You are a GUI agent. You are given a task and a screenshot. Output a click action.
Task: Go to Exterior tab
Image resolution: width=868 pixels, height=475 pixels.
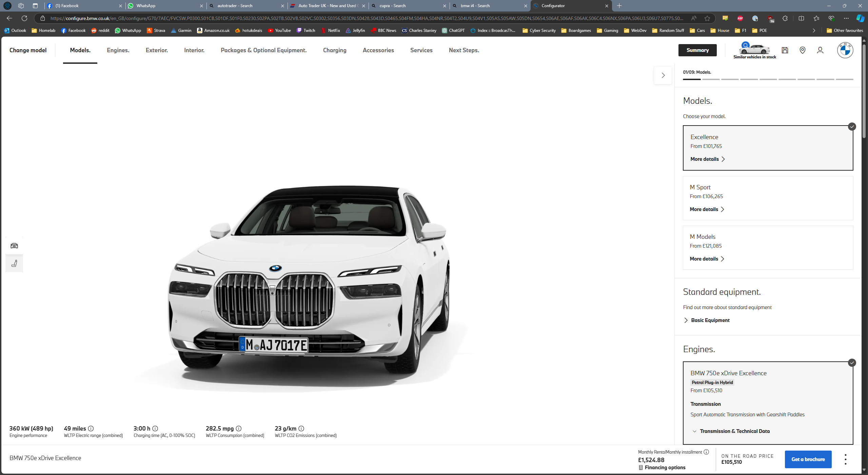(157, 50)
